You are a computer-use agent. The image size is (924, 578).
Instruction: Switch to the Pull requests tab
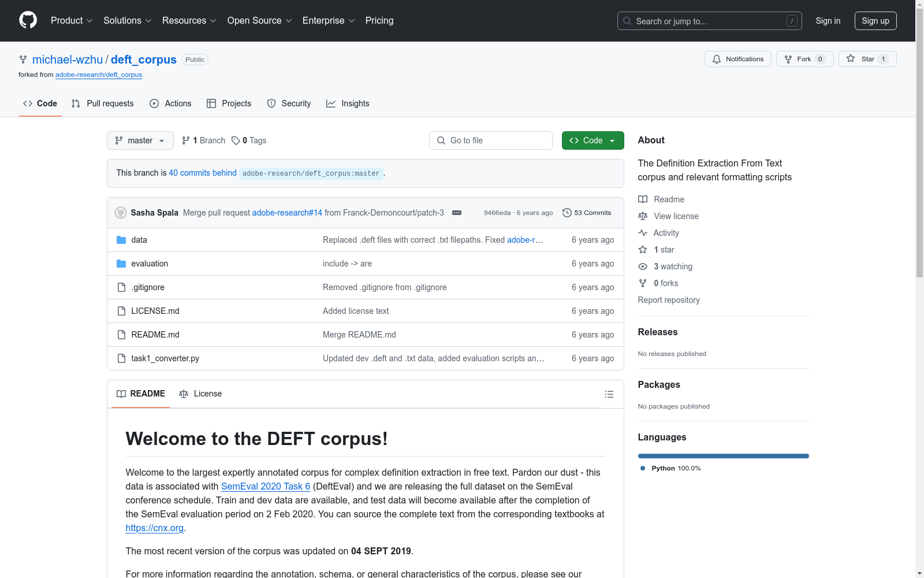tap(103, 103)
